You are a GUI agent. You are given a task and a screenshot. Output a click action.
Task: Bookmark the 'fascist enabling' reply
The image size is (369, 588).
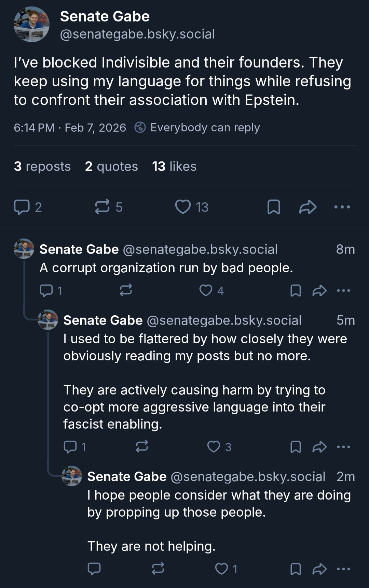click(296, 447)
